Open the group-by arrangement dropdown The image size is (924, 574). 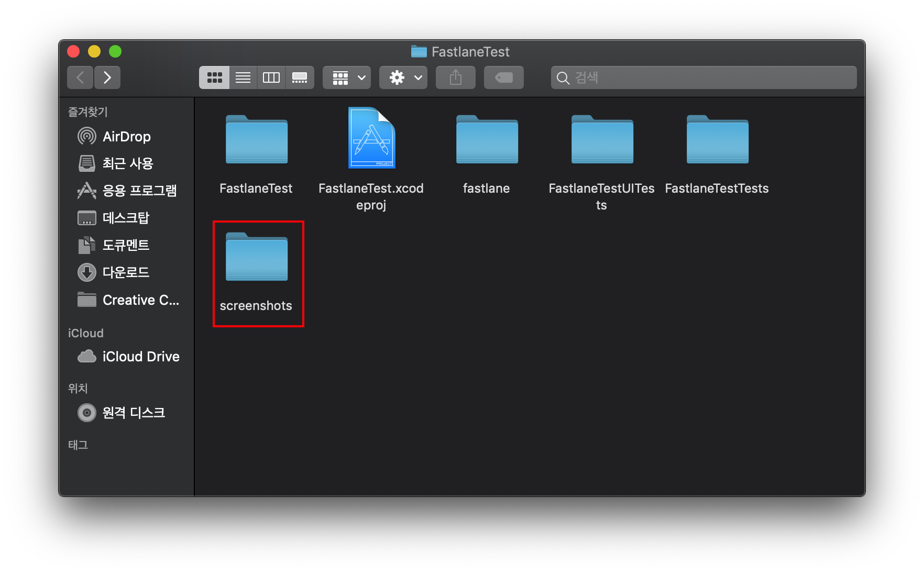(347, 78)
